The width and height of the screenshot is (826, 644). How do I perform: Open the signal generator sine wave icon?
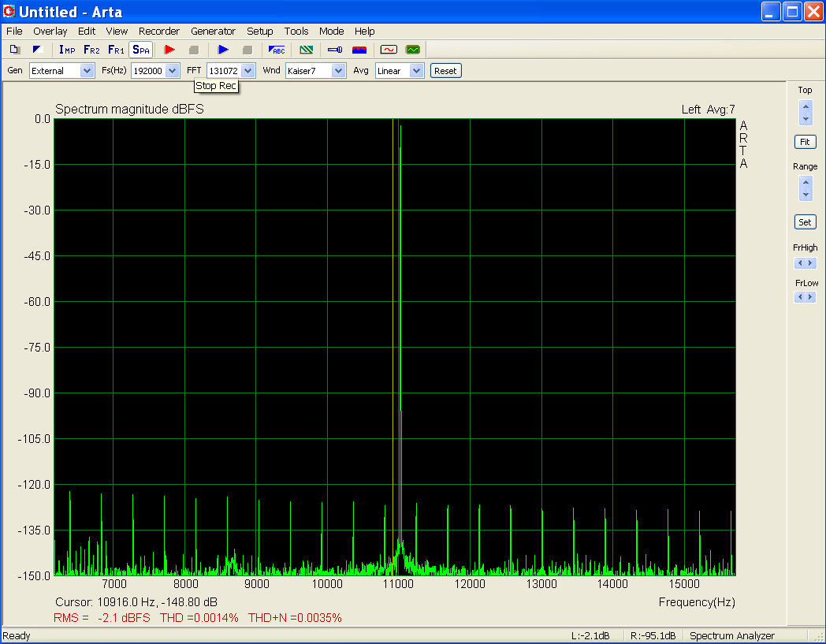coord(389,50)
